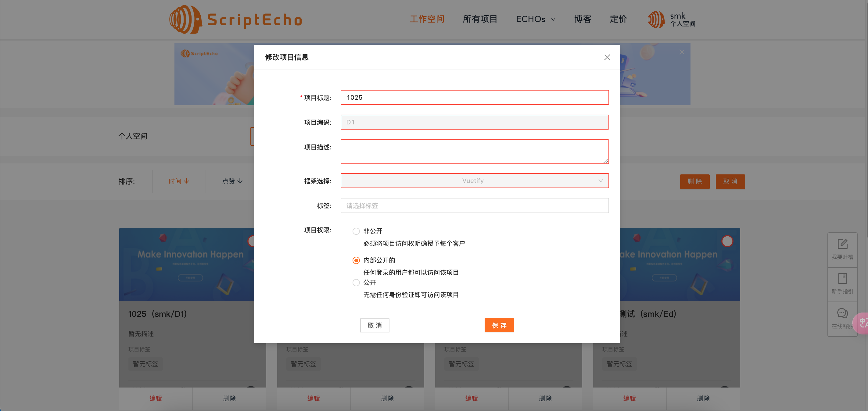Focus the 项目描述 textarea
Viewport: 868px width, 411px height.
[x=475, y=152]
